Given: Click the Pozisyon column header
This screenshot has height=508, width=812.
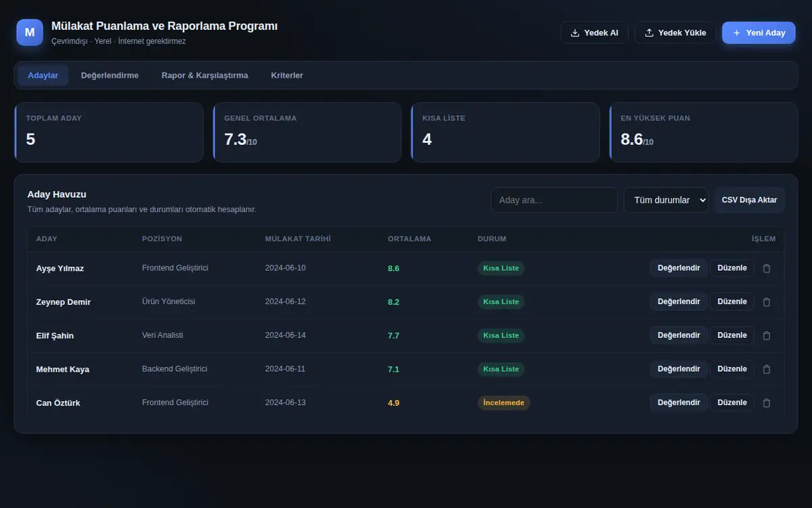Looking at the screenshot, I should (x=162, y=239).
